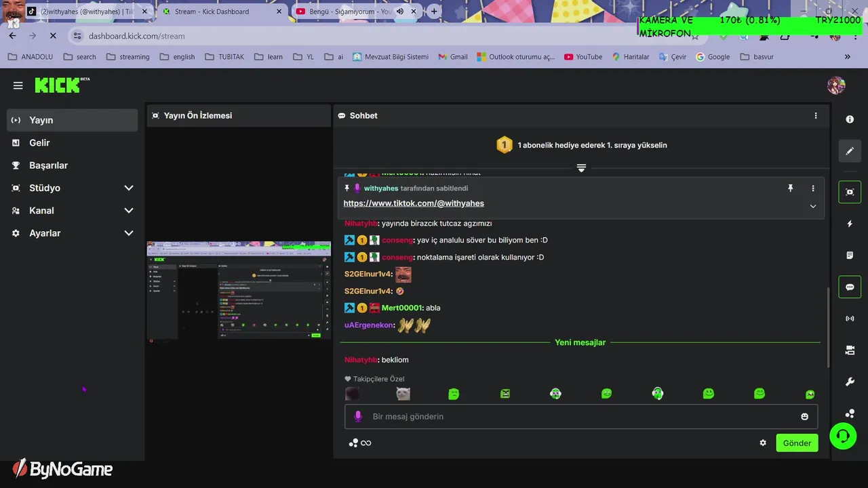Screen dimensions: 868x488
Task: Click the broadcast signal icon in right sidebar
Action: [850, 319]
